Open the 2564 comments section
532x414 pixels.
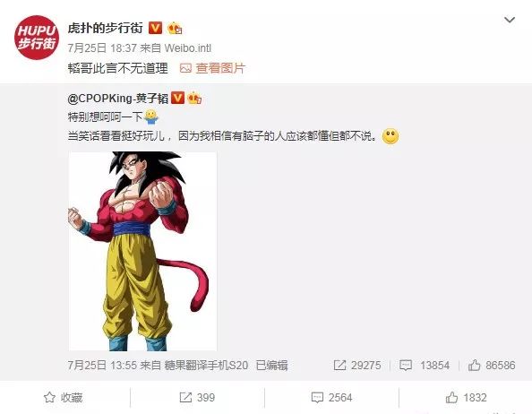pos(331,397)
